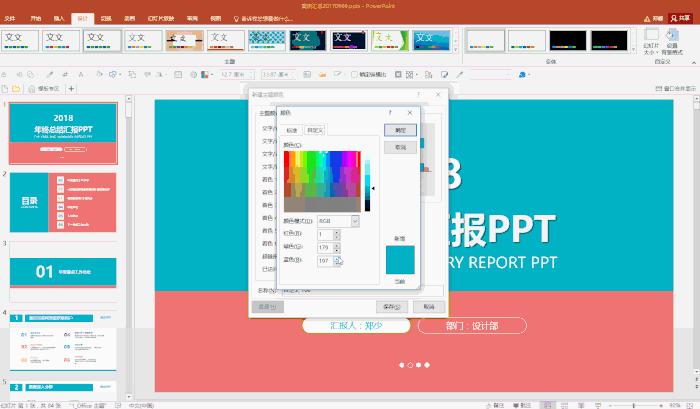Click 取消 in the Colors dialog

click(400, 147)
